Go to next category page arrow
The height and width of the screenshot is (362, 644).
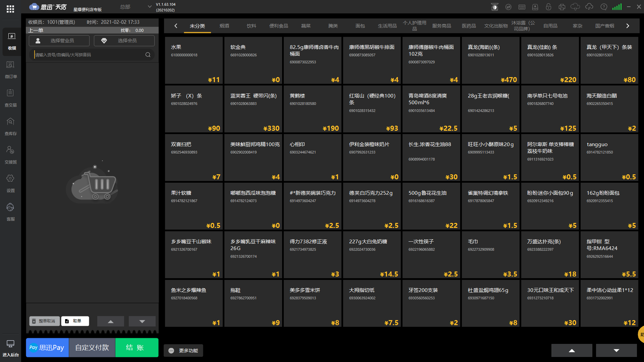click(x=628, y=26)
